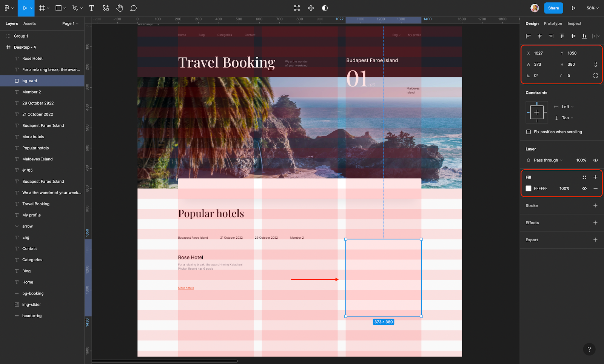Align selection to right
Screen dimensions: 604x364
(551, 36)
